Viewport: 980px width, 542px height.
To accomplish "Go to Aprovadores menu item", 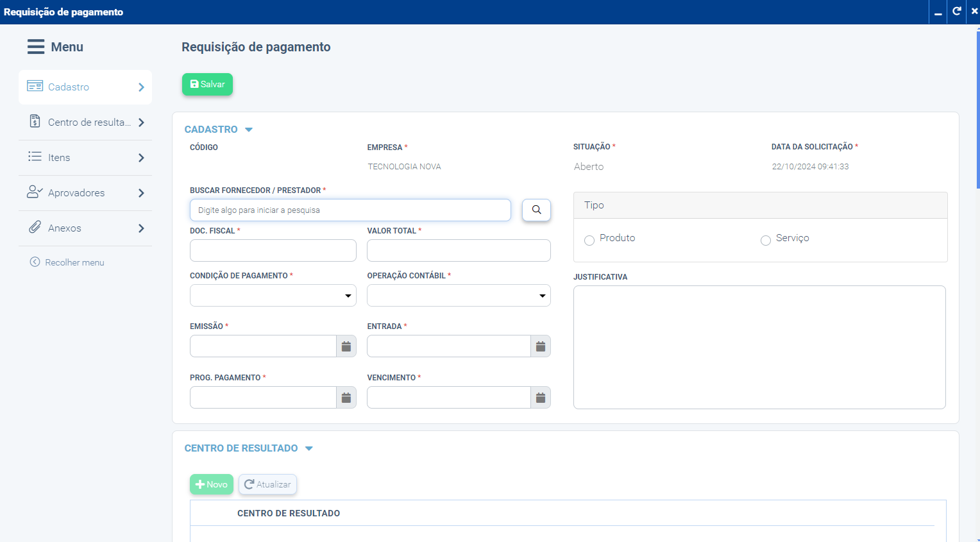I will 85,193.
